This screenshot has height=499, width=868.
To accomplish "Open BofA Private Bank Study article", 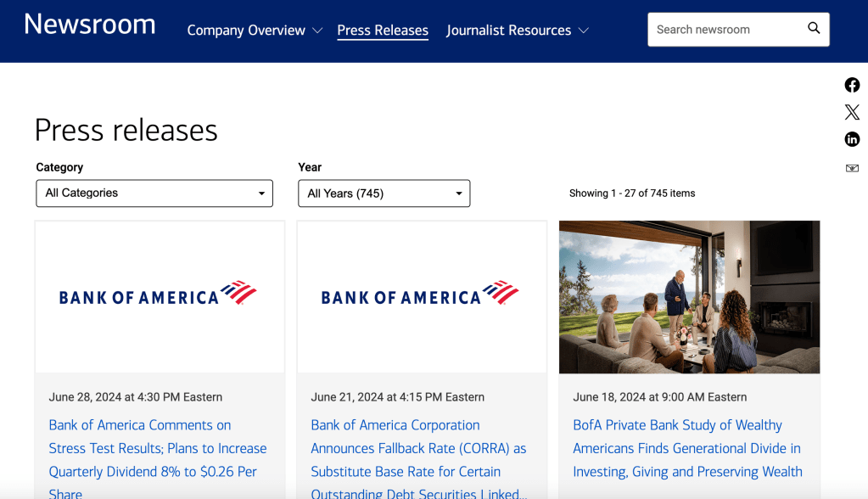I will click(x=687, y=448).
